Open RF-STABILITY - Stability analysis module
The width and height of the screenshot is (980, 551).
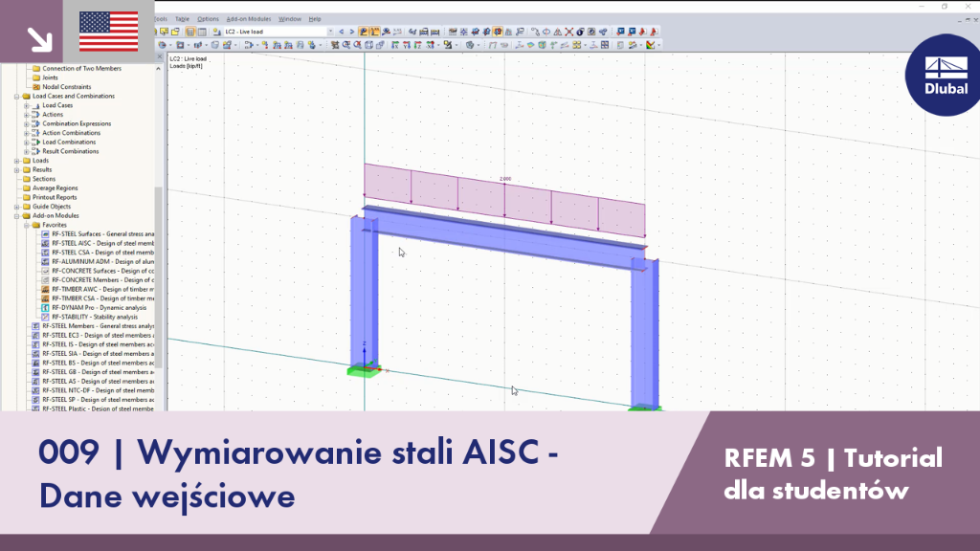95,317
